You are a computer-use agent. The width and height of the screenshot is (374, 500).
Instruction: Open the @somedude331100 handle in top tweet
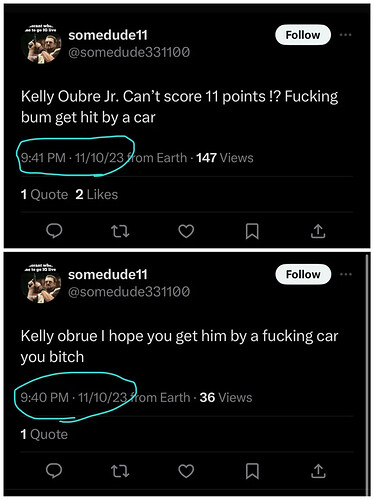point(129,52)
